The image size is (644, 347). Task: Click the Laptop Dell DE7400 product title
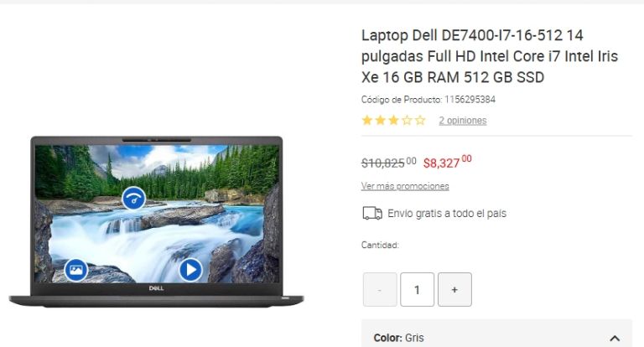(490, 56)
